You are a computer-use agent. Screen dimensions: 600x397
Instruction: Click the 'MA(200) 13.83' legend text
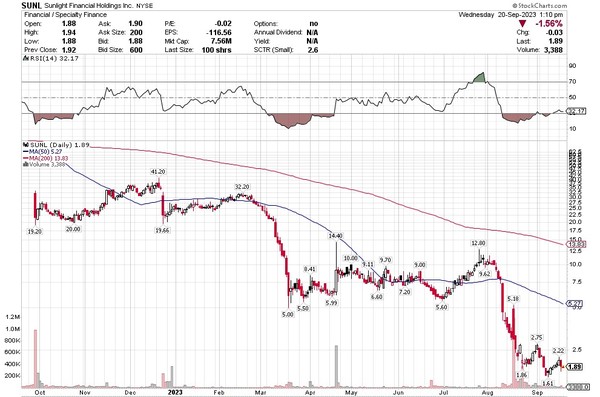coord(49,158)
